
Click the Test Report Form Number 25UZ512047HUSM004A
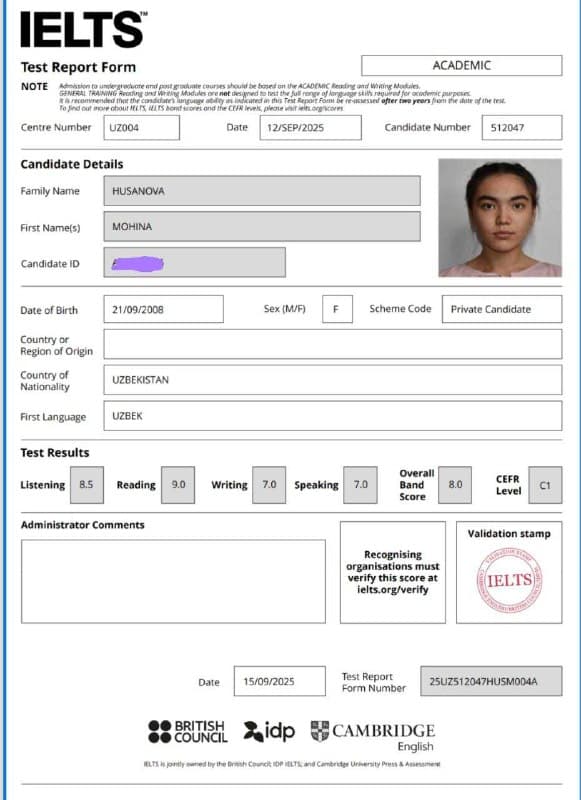coord(491,681)
